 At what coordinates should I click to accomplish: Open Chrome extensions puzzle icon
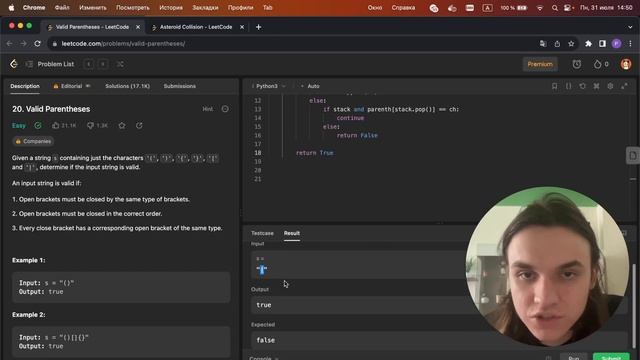(x=588, y=44)
